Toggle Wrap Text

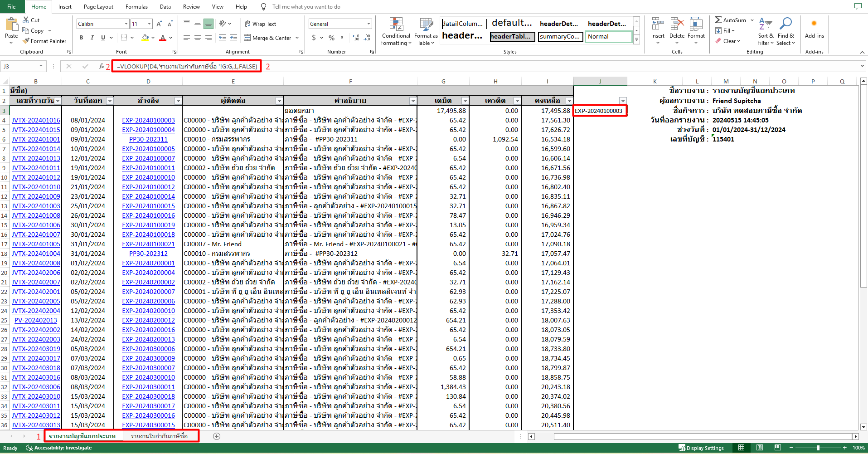[260, 24]
